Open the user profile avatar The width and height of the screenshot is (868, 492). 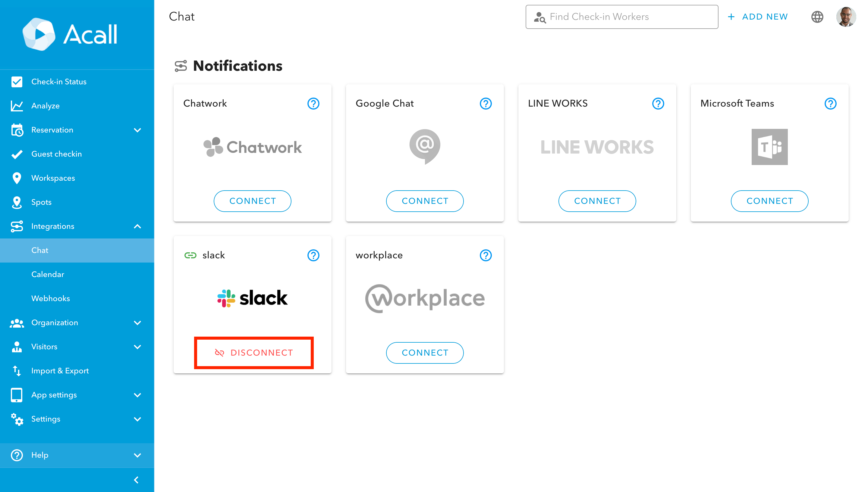pyautogui.click(x=846, y=17)
